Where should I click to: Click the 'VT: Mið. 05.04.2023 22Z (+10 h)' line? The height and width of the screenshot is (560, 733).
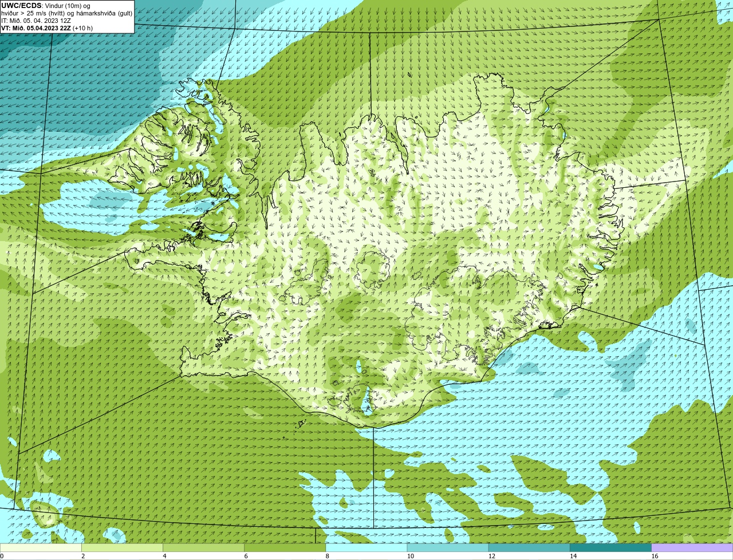[47, 28]
